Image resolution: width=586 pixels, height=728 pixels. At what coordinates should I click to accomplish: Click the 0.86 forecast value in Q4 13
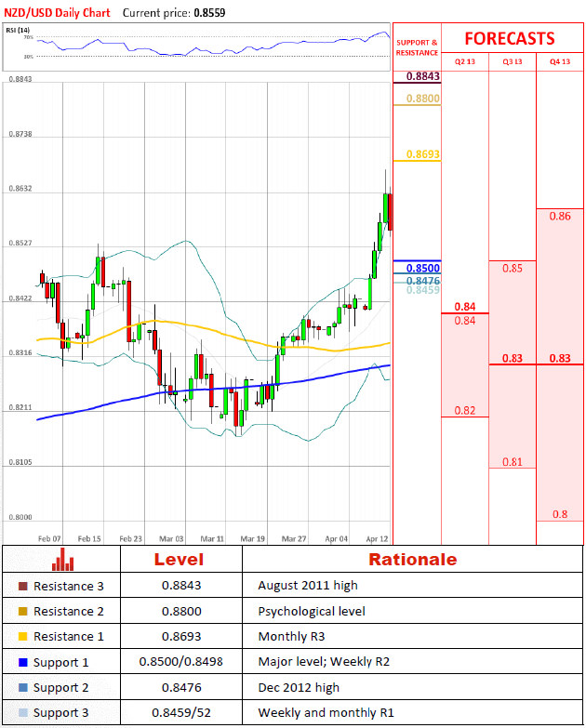point(560,216)
